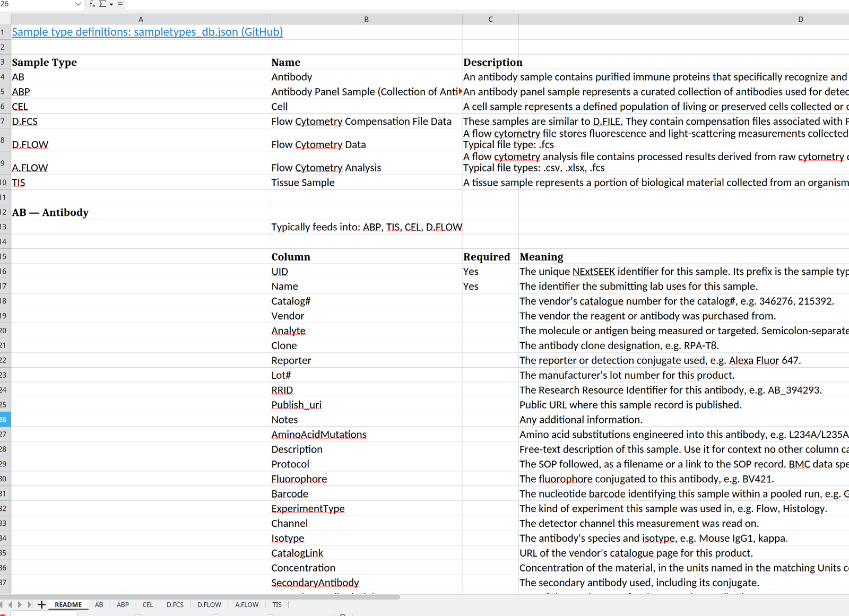This screenshot has height=616, width=849.
Task: Switch to the README sheet tab
Action: click(68, 604)
